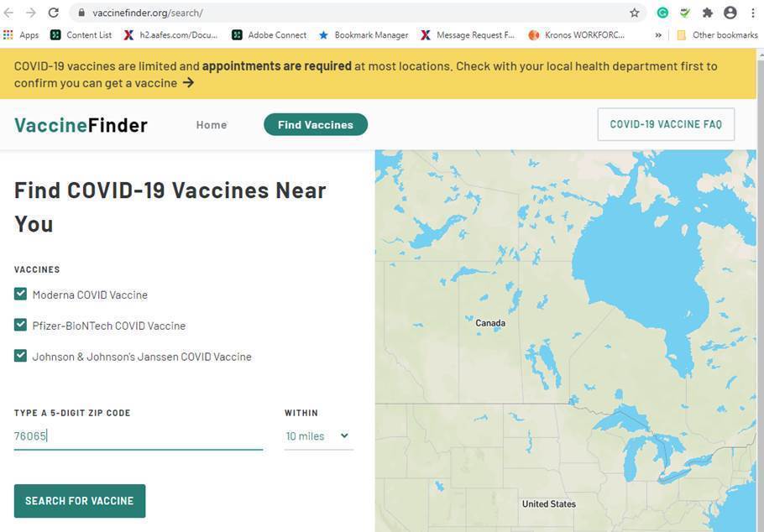Viewport: 764px width, 532px height.
Task: Toggle Pfizer-BioNTech COVID Vaccine checkbox
Action: click(20, 325)
